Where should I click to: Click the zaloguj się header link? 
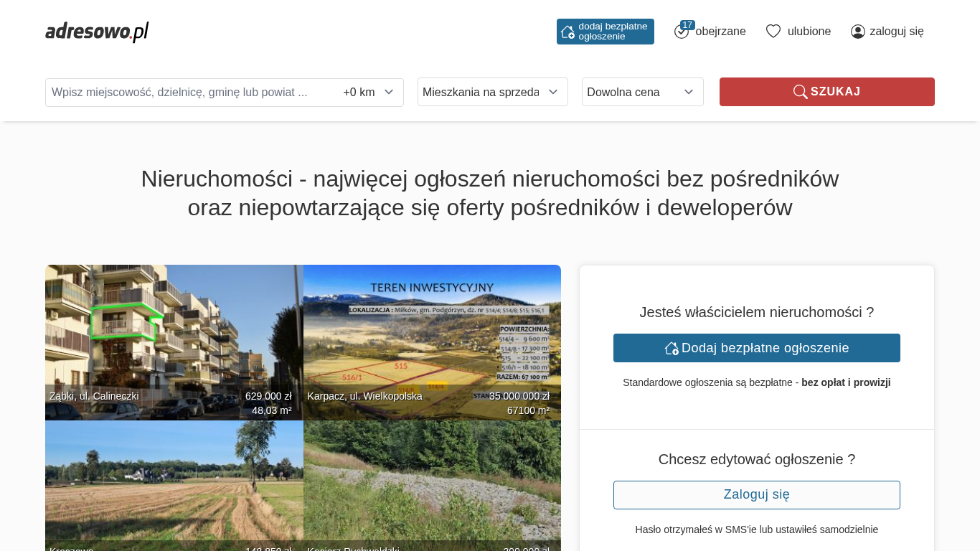click(x=896, y=32)
